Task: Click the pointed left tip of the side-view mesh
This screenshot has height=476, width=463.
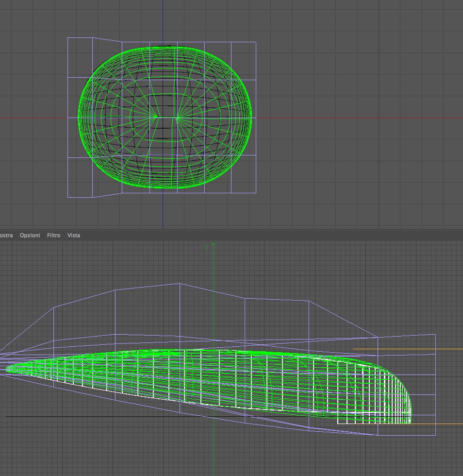Action: [7, 370]
